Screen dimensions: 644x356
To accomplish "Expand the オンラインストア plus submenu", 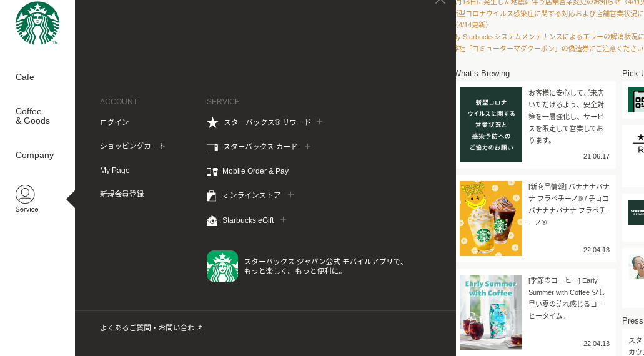I will [x=291, y=195].
